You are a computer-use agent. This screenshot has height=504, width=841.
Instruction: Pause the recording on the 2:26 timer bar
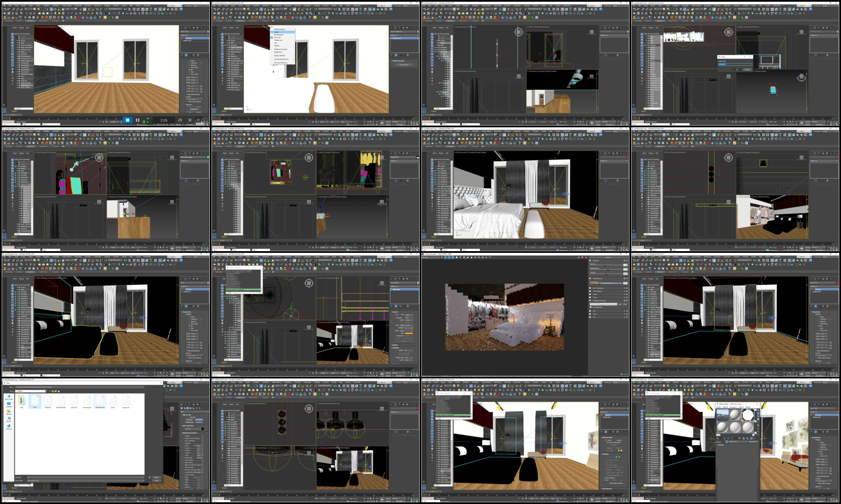[x=137, y=120]
